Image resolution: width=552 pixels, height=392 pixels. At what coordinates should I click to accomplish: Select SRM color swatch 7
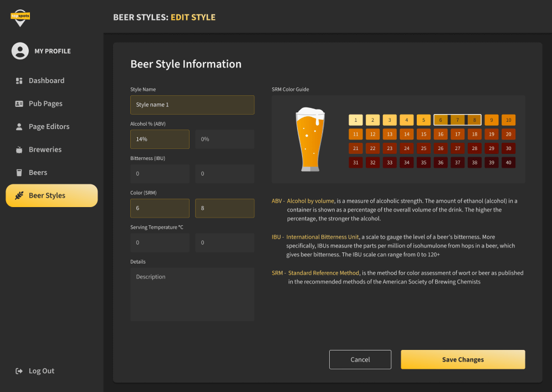458,120
